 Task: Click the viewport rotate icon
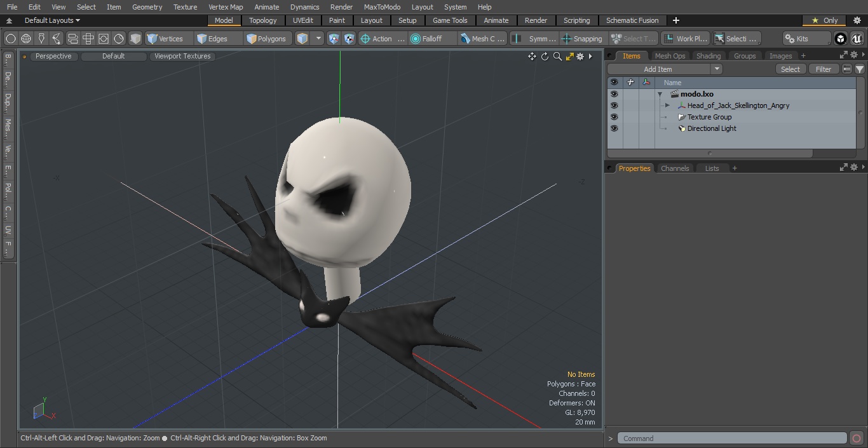click(x=545, y=57)
